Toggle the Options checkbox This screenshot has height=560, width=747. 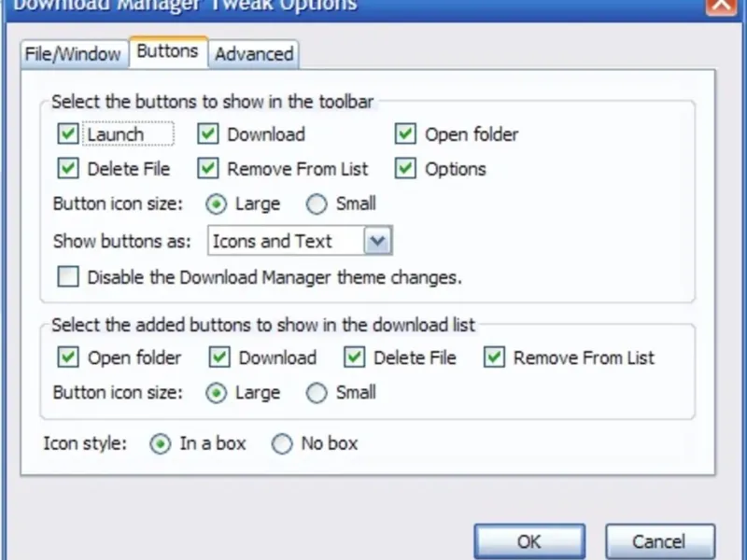click(405, 169)
